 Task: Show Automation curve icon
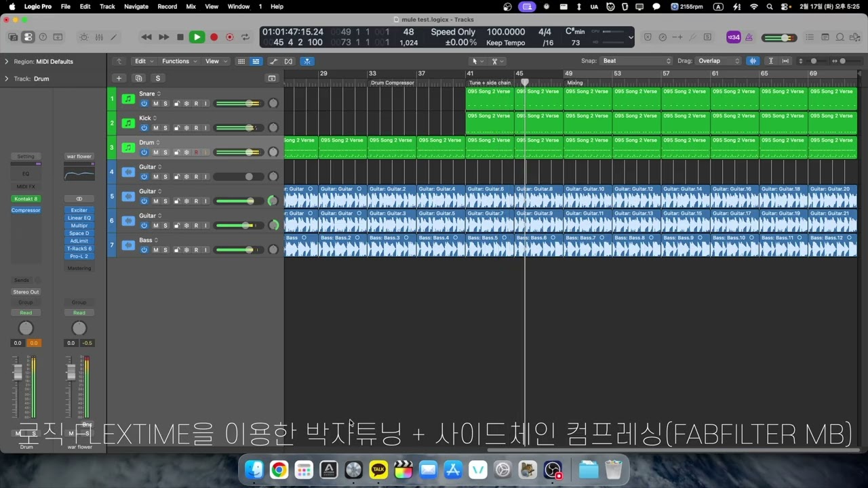(x=274, y=61)
